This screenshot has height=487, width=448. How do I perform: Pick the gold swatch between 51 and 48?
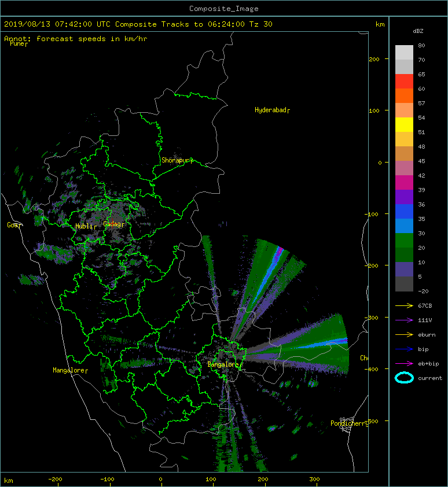pyautogui.click(x=404, y=139)
